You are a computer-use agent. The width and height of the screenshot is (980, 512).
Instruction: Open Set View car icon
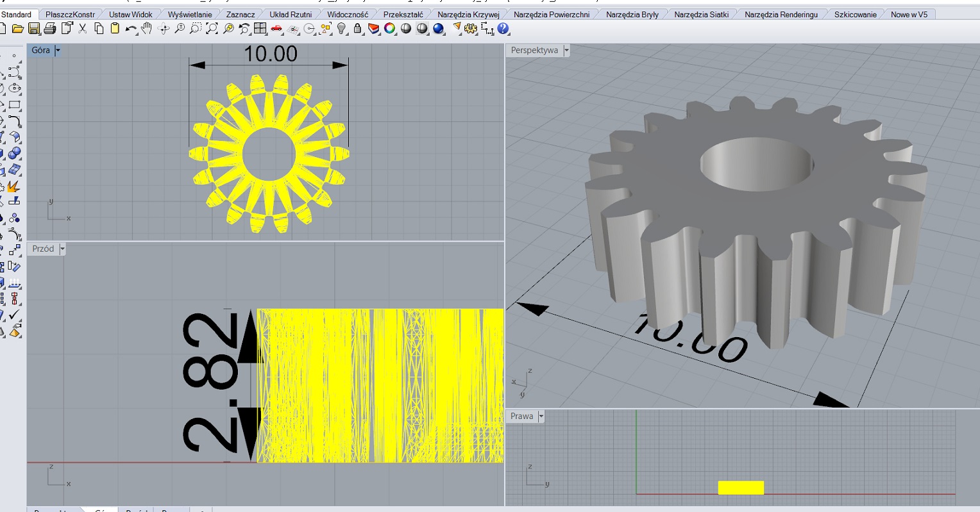276,28
